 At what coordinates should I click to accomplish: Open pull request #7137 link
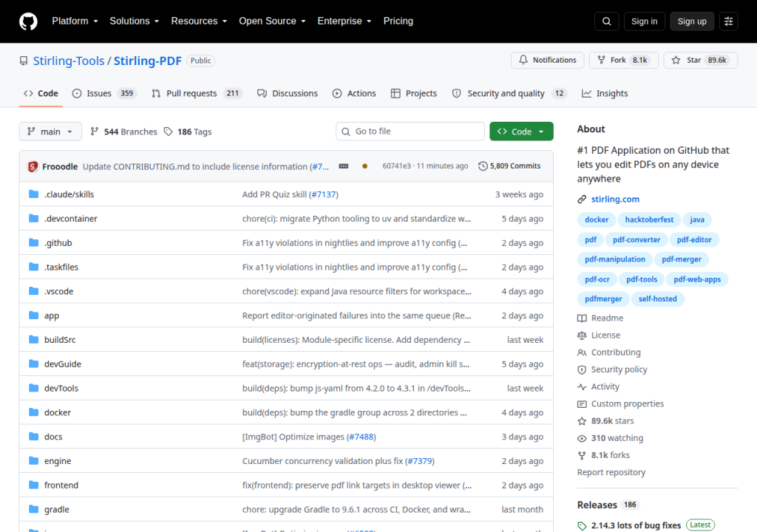point(324,194)
